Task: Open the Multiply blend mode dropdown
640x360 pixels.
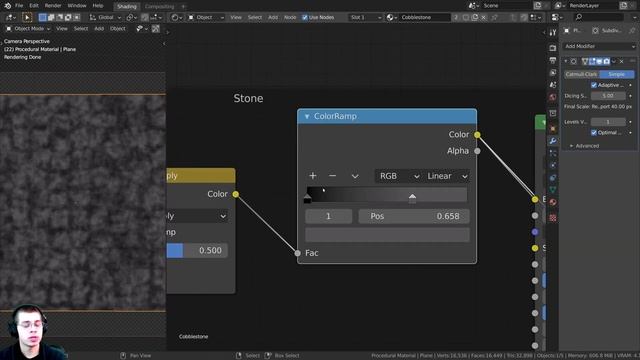Action: 197,216
